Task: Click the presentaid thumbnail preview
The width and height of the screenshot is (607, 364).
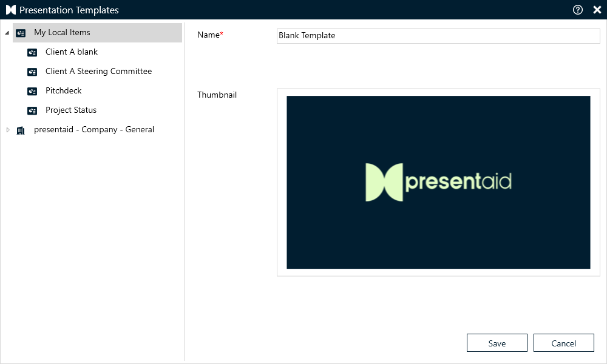Action: tap(438, 182)
